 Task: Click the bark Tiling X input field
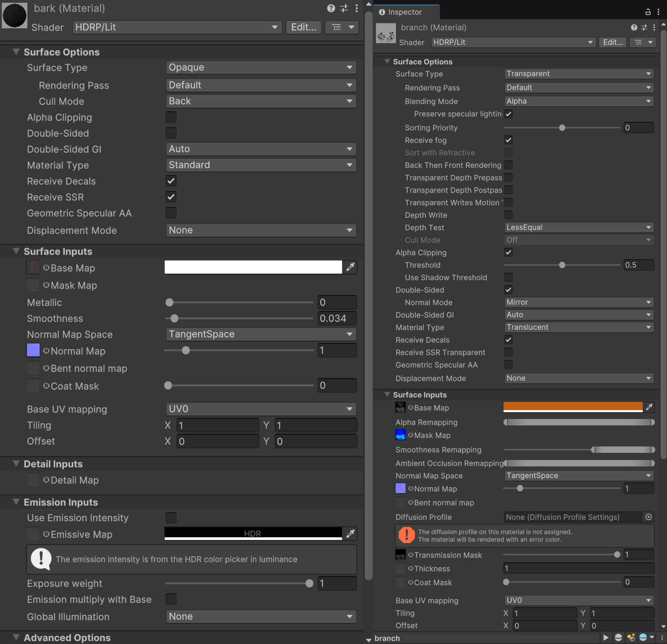click(218, 425)
